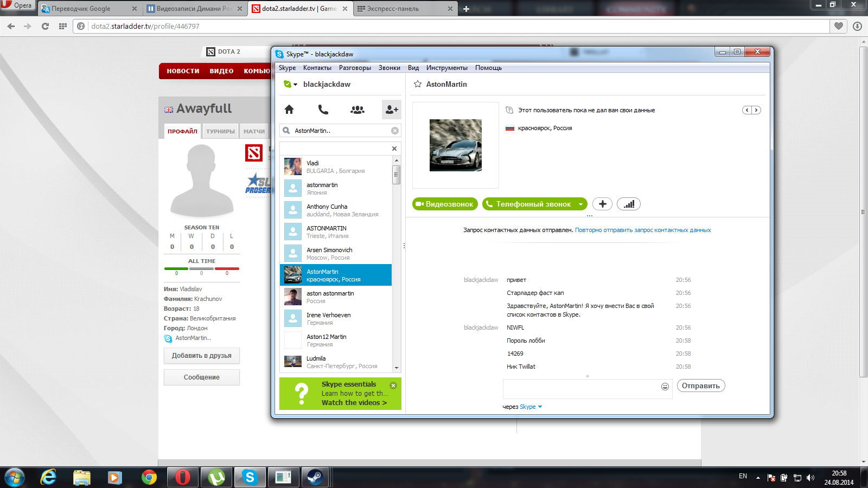Open uTorrent from the taskbar
This screenshot has height=488, width=868.
click(x=216, y=477)
